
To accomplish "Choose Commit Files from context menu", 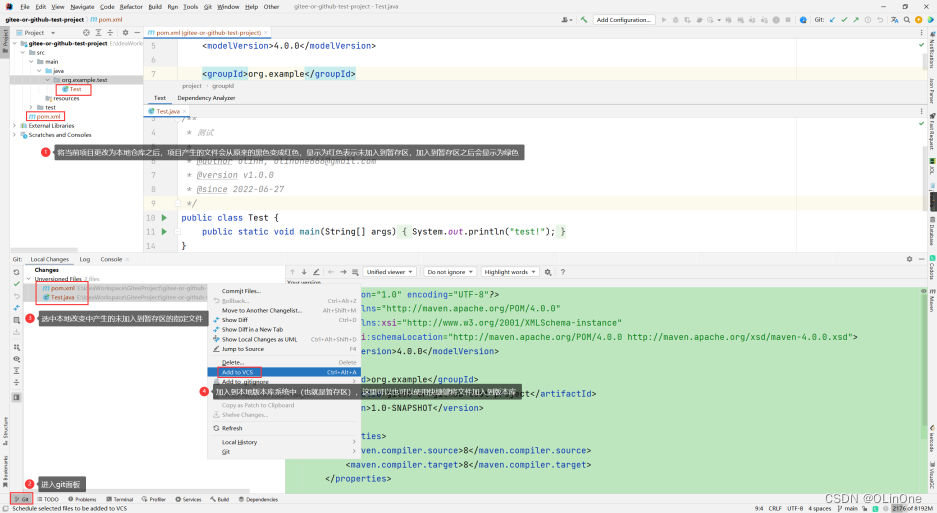I will click(284, 291).
